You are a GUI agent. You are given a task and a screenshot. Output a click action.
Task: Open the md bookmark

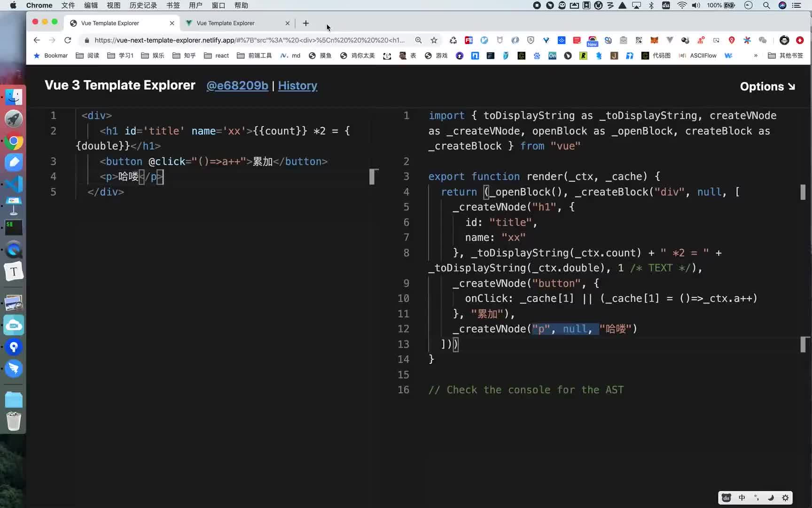(x=290, y=56)
